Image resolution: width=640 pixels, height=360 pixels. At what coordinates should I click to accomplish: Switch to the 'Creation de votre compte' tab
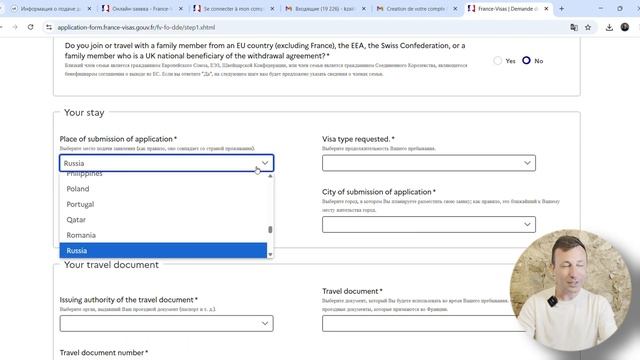[416, 9]
